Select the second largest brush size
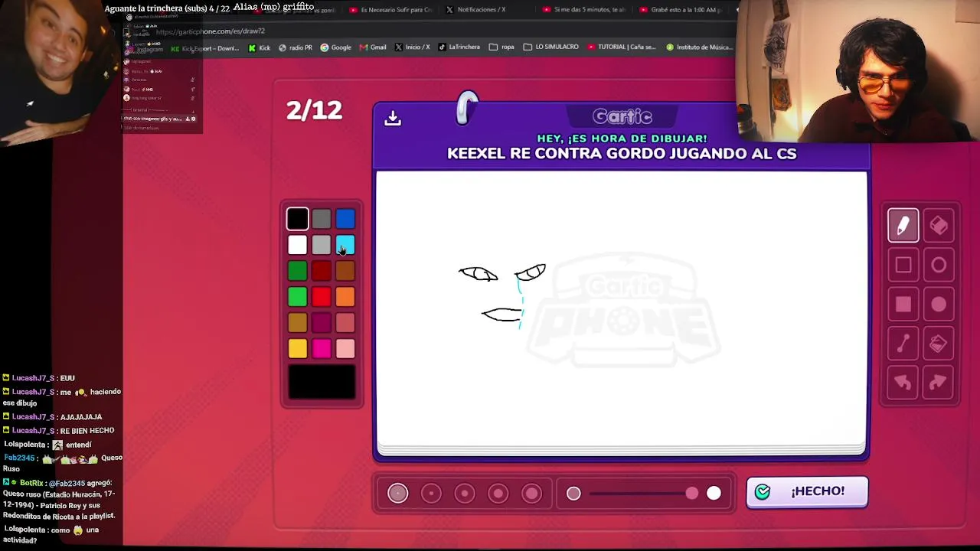This screenshot has height=551, width=980. point(498,494)
